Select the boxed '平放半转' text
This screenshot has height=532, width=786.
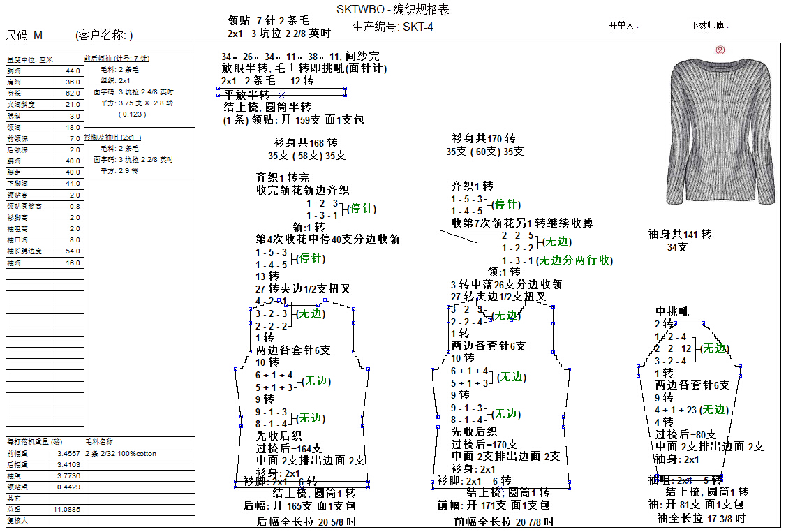[246, 94]
